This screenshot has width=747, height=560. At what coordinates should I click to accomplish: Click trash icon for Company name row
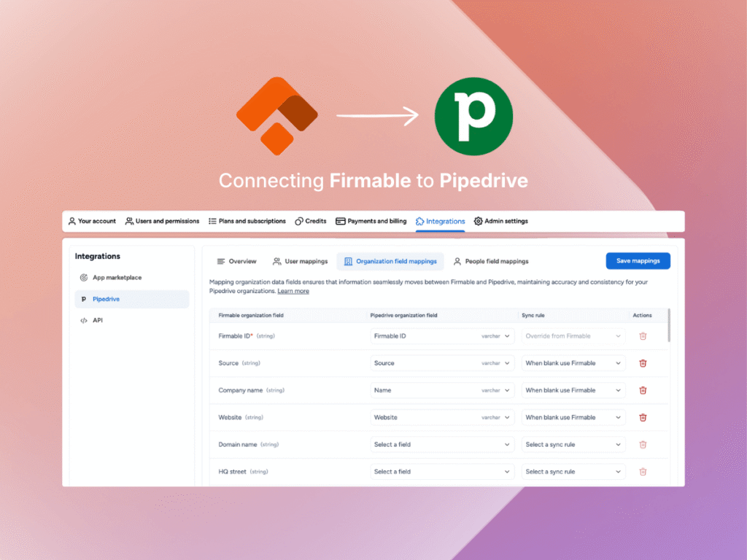(643, 390)
